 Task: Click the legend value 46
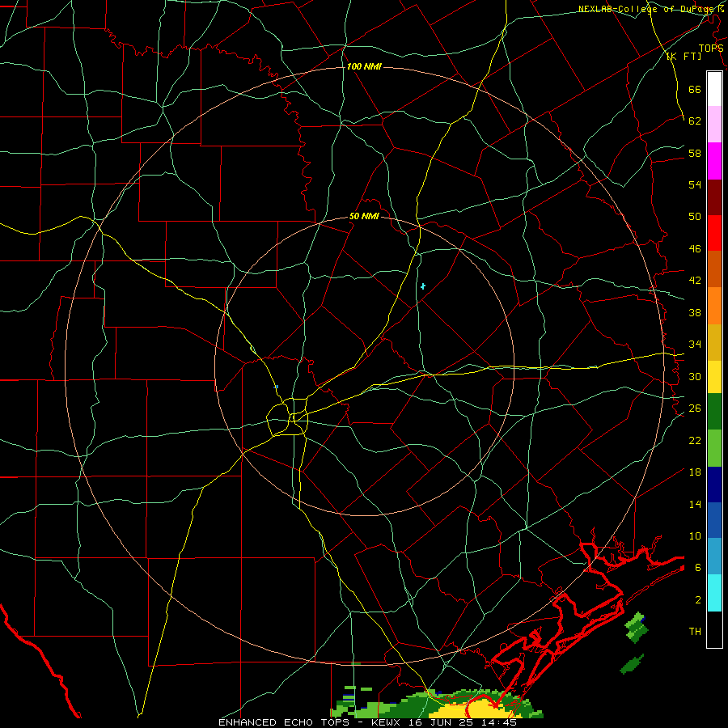click(x=695, y=249)
